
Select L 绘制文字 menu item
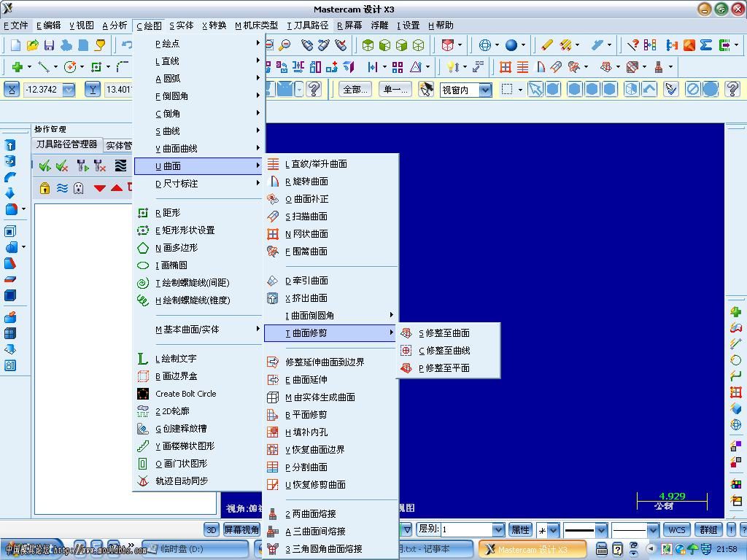pyautogui.click(x=198, y=359)
